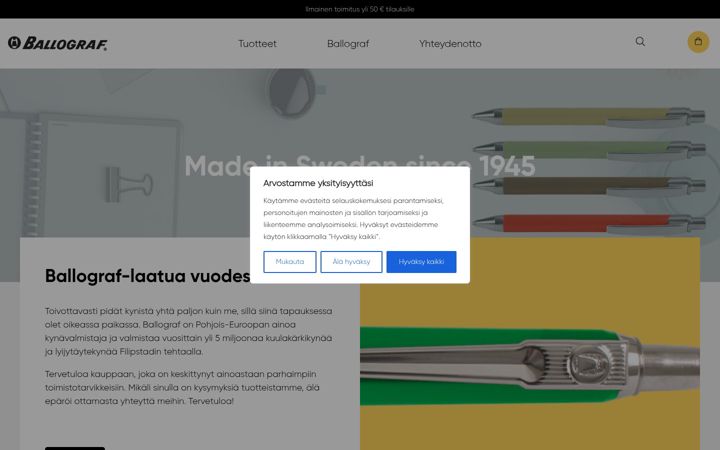This screenshot has height=450, width=720.
Task: Open the yellow shopping bag cart
Action: 698,42
